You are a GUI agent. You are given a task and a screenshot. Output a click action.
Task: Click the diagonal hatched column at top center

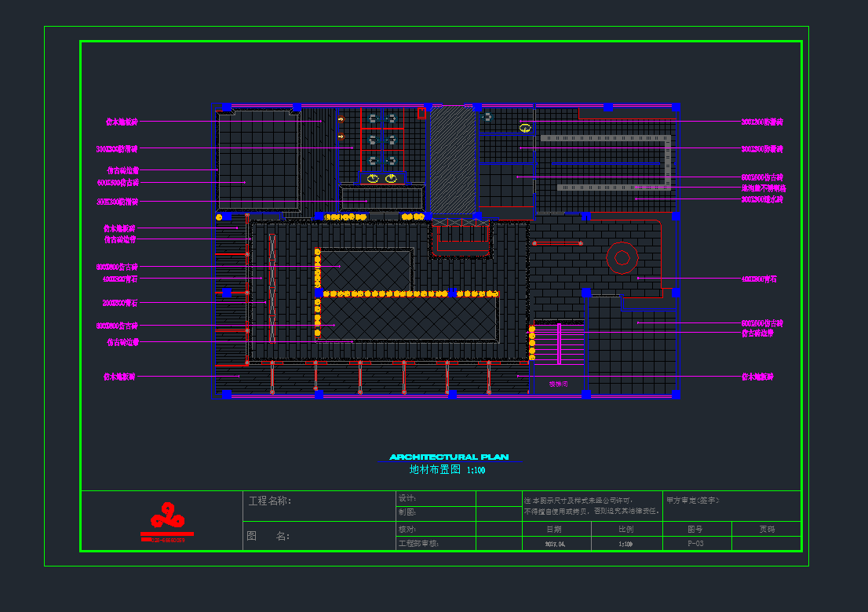click(454, 160)
